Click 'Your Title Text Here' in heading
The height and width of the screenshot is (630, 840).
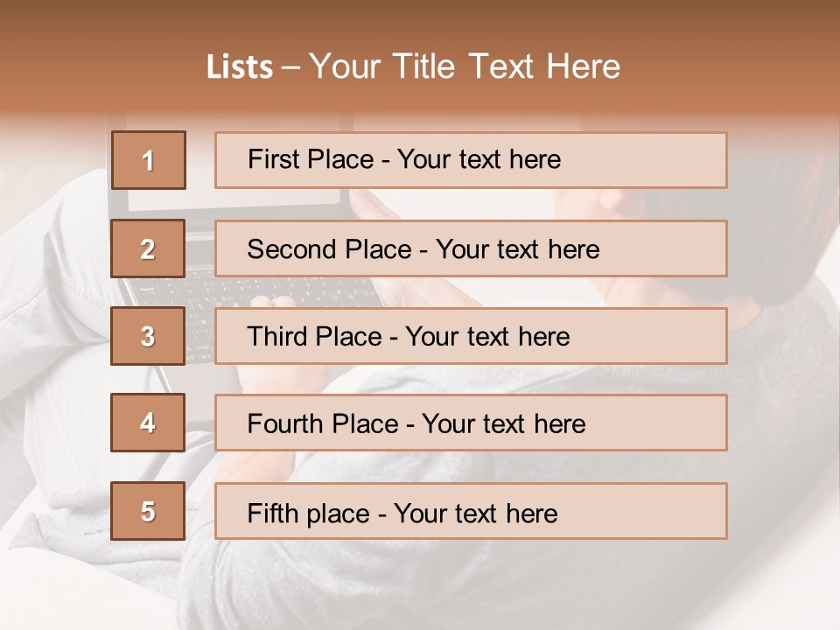[465, 66]
